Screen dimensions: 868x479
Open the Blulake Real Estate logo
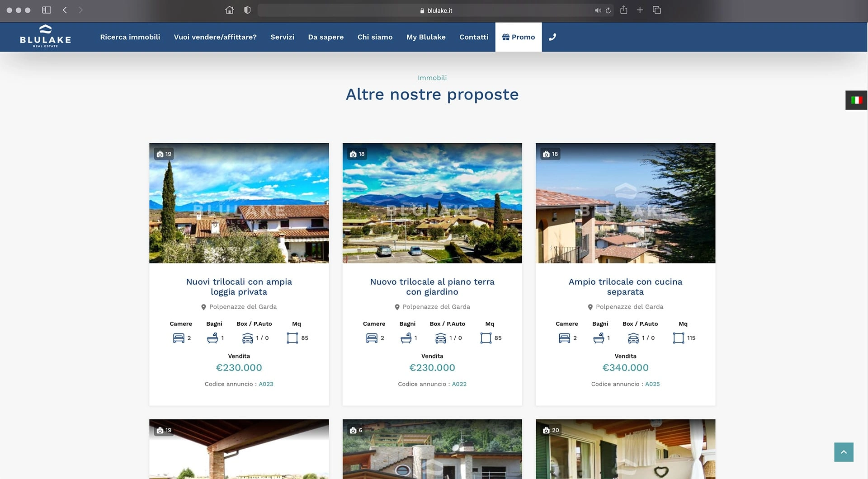(x=45, y=36)
